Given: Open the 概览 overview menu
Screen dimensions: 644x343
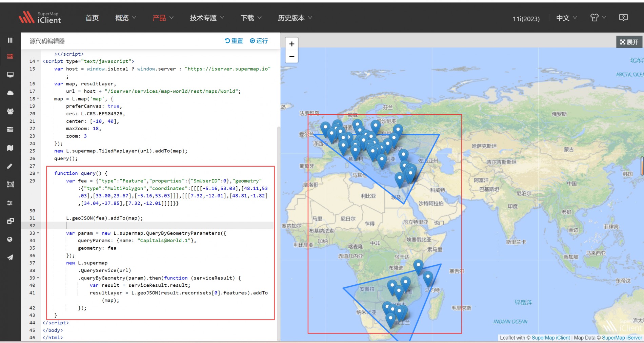Looking at the screenshot, I should tap(125, 18).
